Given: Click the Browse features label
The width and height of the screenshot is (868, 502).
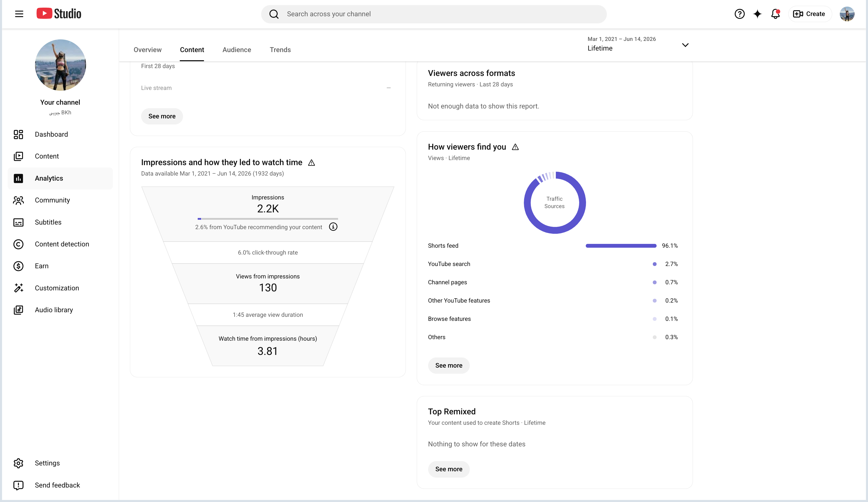Looking at the screenshot, I should point(449,319).
